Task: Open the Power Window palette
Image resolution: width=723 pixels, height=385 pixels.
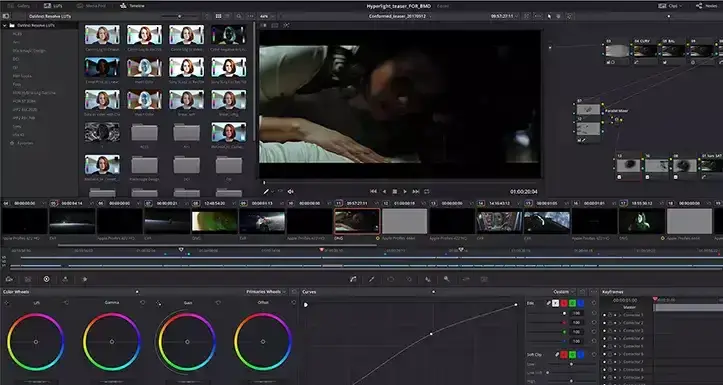Action: 391,279
